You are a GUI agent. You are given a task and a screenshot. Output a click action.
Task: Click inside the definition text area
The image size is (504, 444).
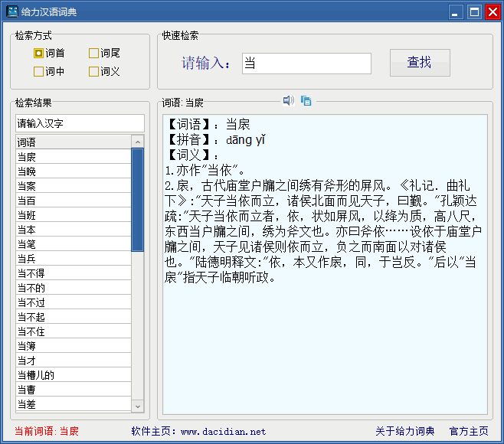[x=325, y=264]
